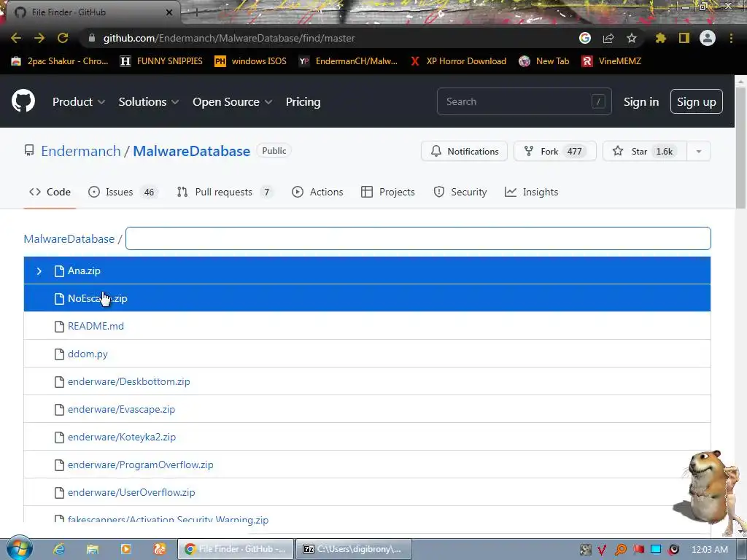Open media player taskbar icon
This screenshot has height=560, width=747.
[126, 549]
